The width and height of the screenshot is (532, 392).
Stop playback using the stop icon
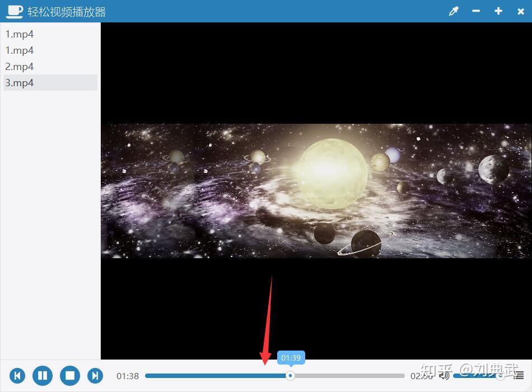pos(69,375)
